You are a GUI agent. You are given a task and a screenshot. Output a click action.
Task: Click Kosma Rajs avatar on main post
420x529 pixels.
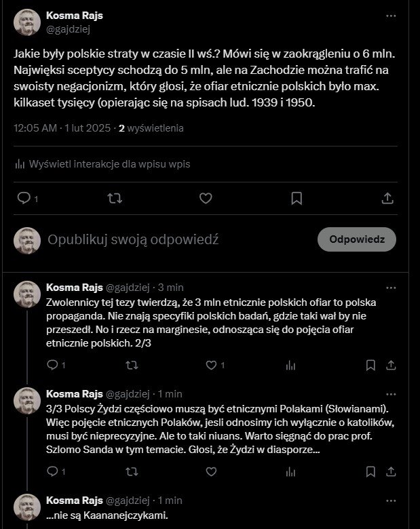(27, 22)
